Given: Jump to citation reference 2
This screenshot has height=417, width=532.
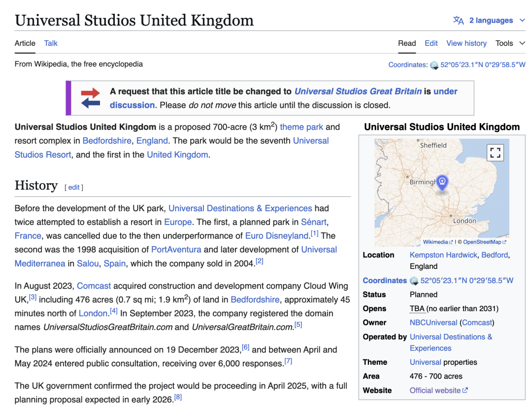Looking at the screenshot, I should coord(260,261).
